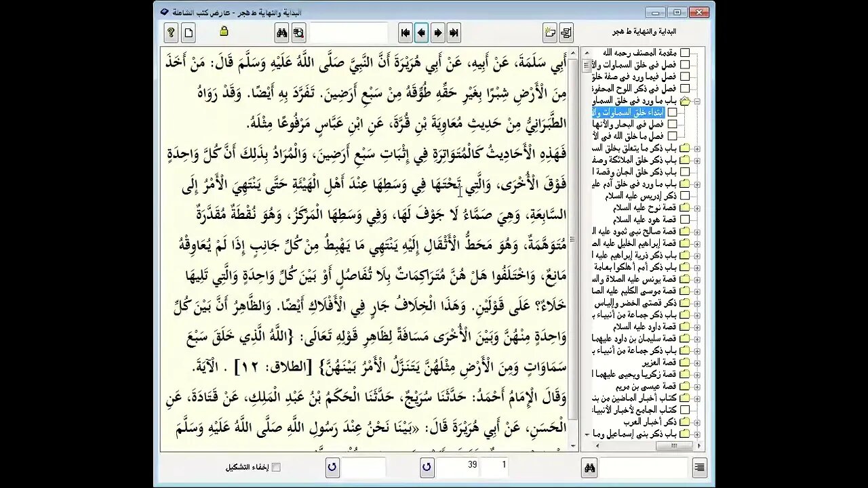Click the bottom binoculars search icon

pyautogui.click(x=589, y=467)
